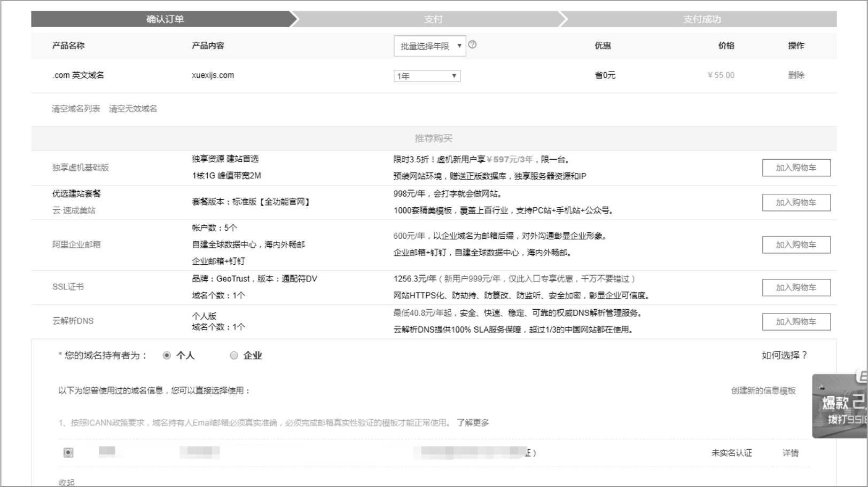The width and height of the screenshot is (868, 487).
Task: Click the help question mark icon
Action: 472,45
